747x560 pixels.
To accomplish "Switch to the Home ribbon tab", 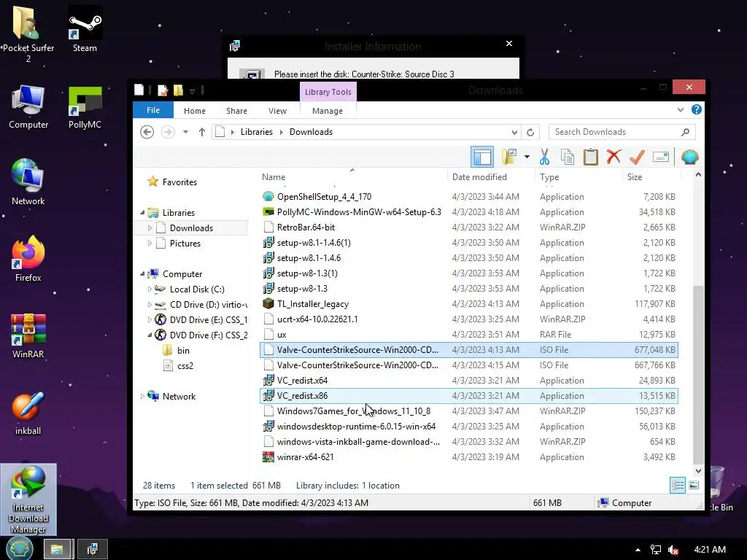I will [194, 111].
